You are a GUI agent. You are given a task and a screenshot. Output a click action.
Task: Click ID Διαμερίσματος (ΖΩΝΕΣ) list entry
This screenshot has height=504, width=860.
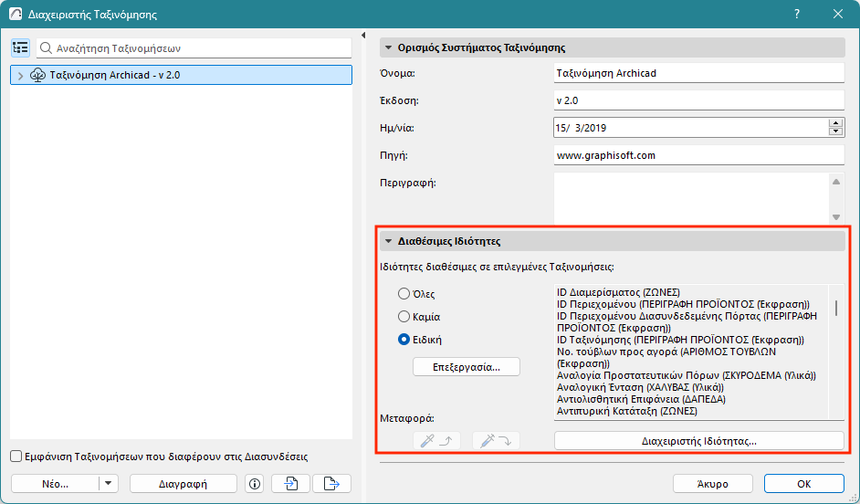(x=618, y=292)
